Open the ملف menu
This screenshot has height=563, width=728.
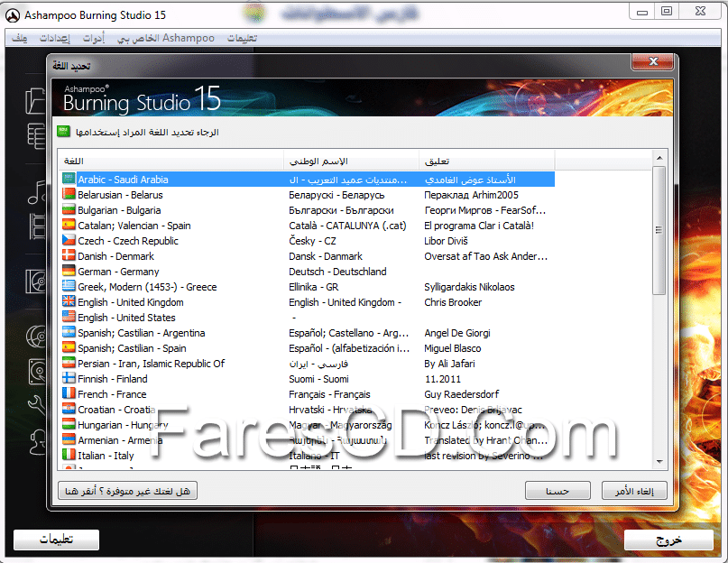[20, 38]
